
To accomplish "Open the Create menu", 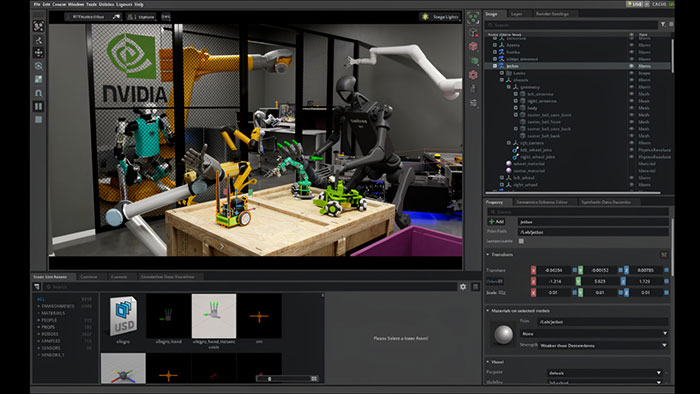I will pyautogui.click(x=59, y=4).
